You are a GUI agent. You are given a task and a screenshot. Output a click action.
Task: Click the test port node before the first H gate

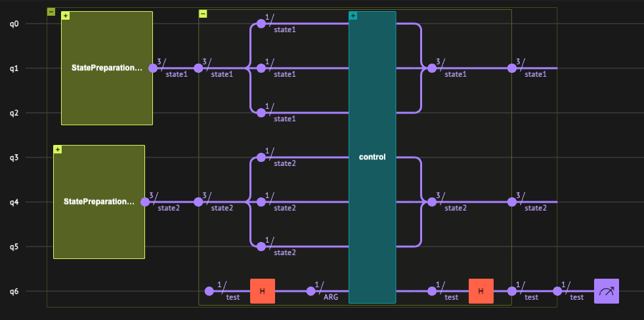[x=209, y=291]
